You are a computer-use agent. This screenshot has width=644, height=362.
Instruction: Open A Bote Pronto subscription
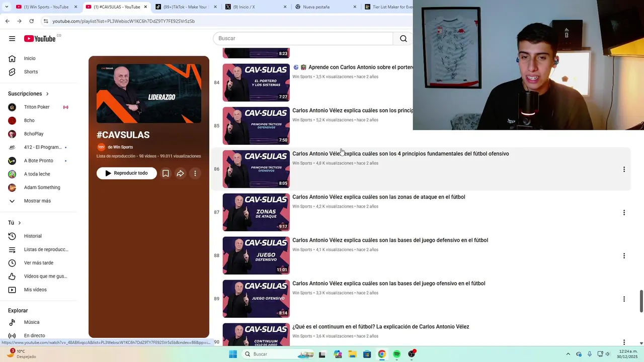coord(38,161)
